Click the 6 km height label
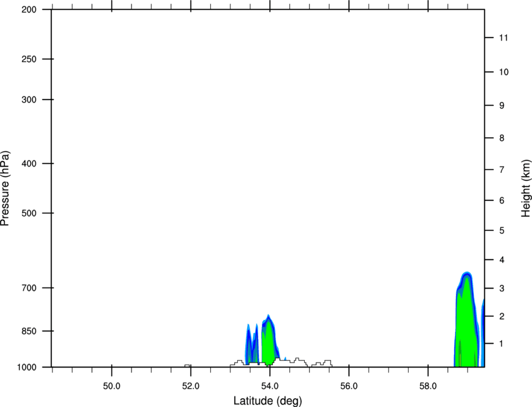 502,200
